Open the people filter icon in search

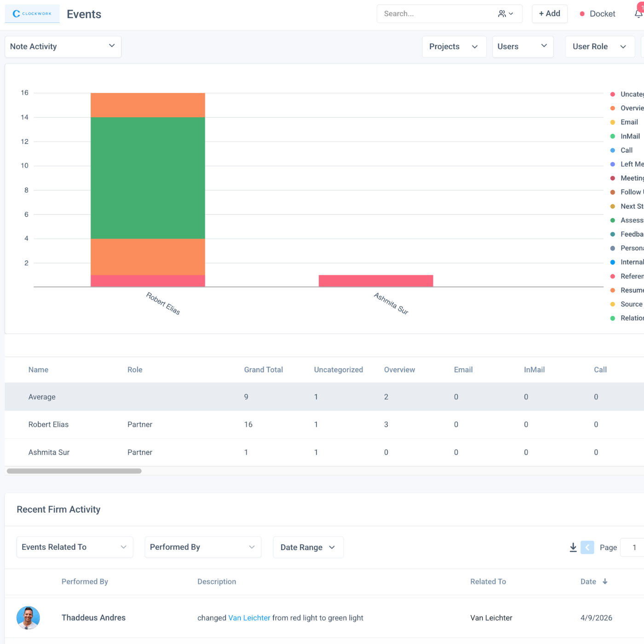click(x=505, y=14)
